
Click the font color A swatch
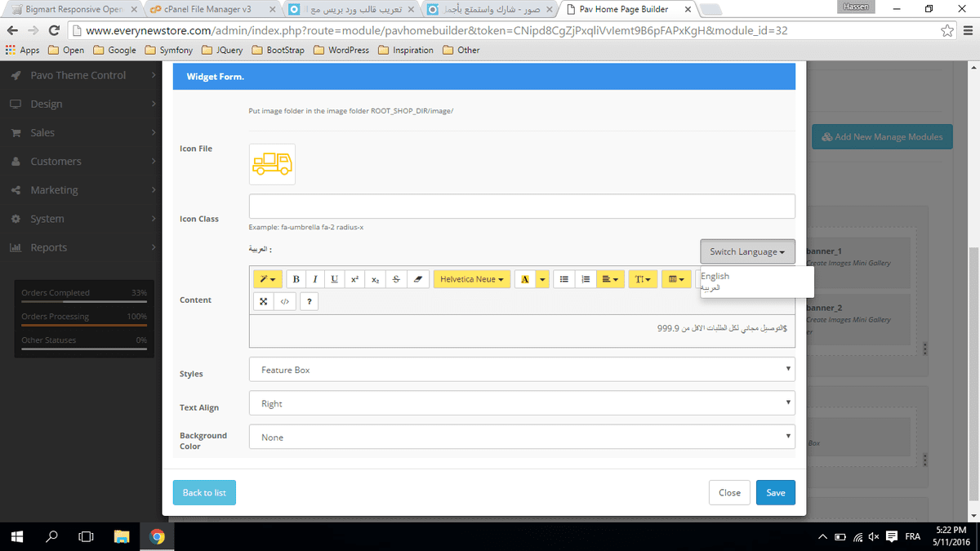click(x=524, y=279)
